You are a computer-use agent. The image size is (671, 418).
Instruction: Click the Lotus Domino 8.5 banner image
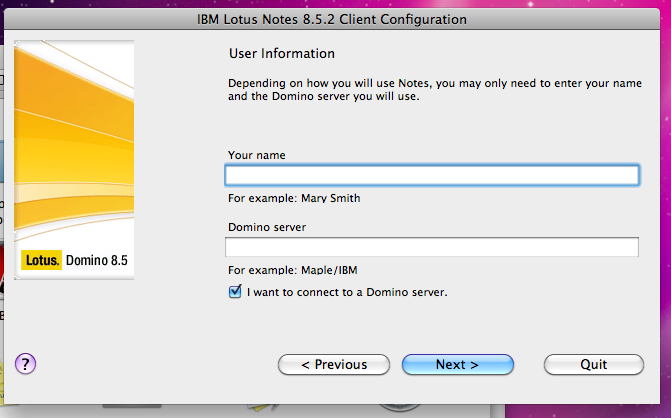tap(74, 160)
